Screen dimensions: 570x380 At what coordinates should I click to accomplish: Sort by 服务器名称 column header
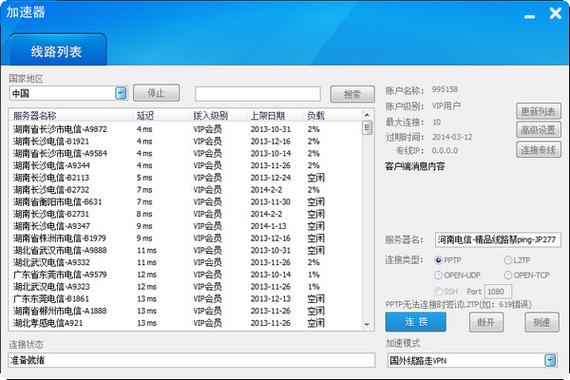[35, 116]
